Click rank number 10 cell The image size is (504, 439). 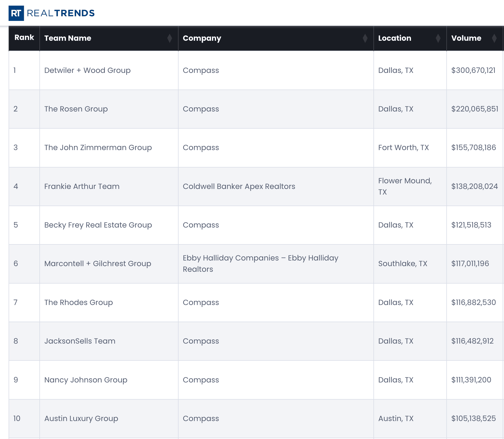coord(24,419)
